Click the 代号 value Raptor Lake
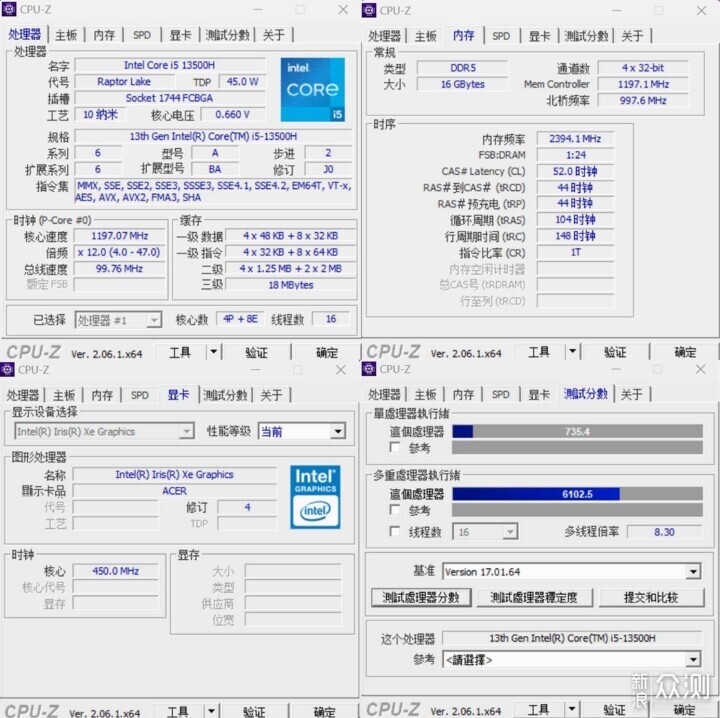 click(x=124, y=82)
